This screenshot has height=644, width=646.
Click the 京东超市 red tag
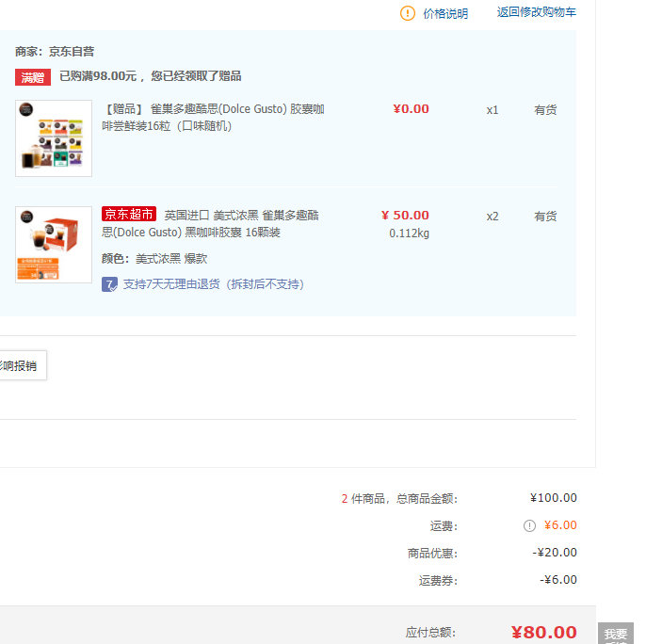click(129, 214)
